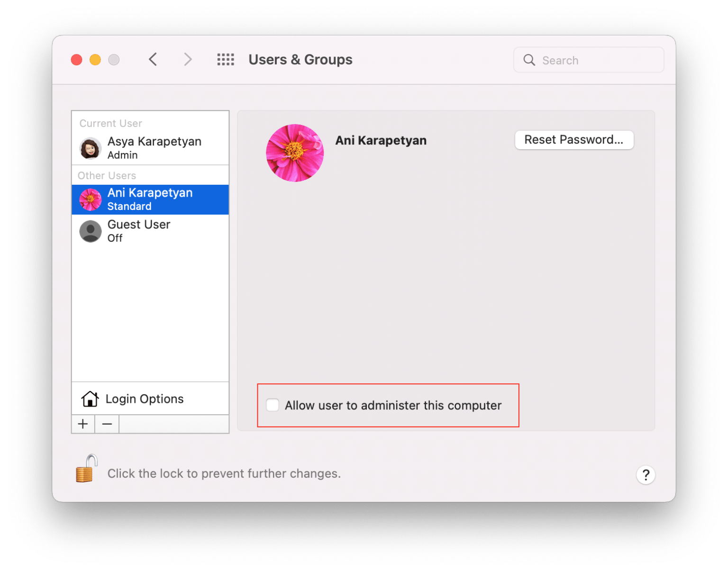Screen dimensions: 728x571
Task: Click the Ani Karapetyan name heading
Action: (x=381, y=141)
